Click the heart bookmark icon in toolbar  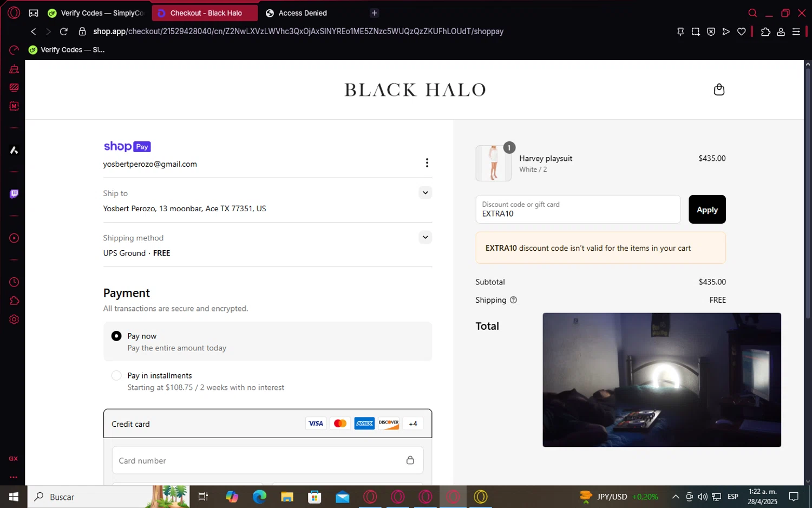(x=742, y=31)
